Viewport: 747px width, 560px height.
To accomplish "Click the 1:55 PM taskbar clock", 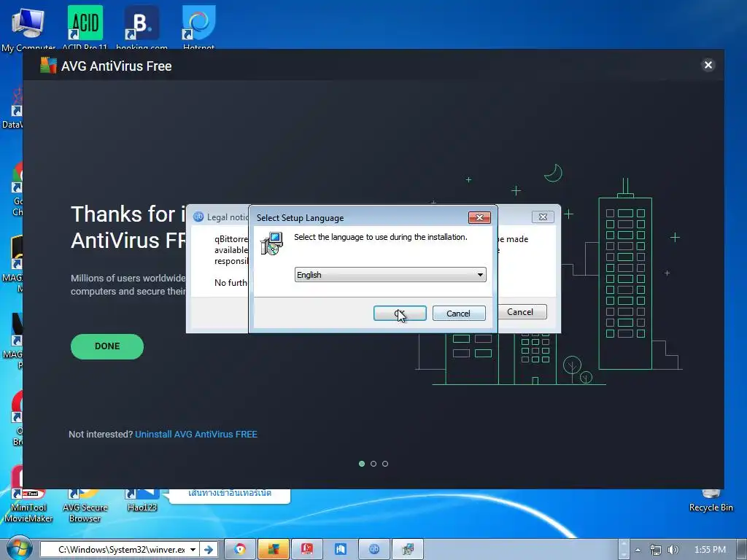I will pyautogui.click(x=710, y=550).
